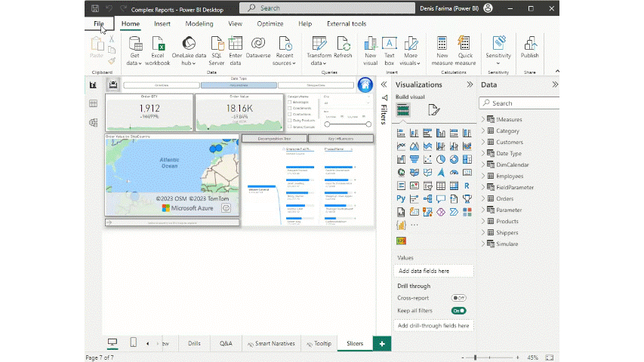Click the Excel workbook icon

pyautogui.click(x=157, y=44)
